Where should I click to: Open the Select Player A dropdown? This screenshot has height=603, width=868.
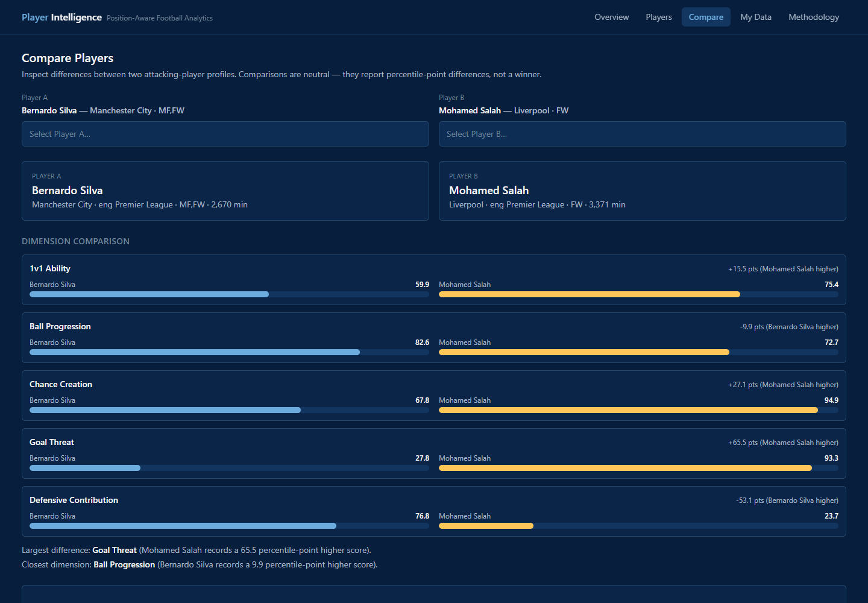pos(225,134)
